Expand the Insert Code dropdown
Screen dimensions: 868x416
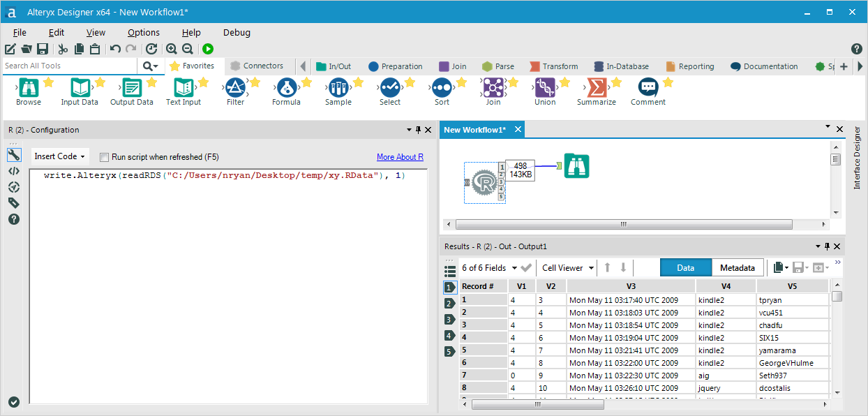pos(60,156)
